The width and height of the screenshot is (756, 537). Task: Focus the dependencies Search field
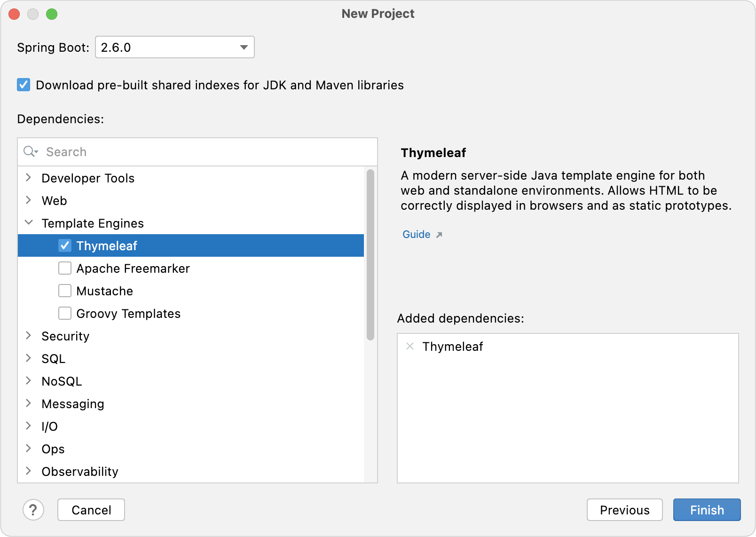[x=197, y=152]
